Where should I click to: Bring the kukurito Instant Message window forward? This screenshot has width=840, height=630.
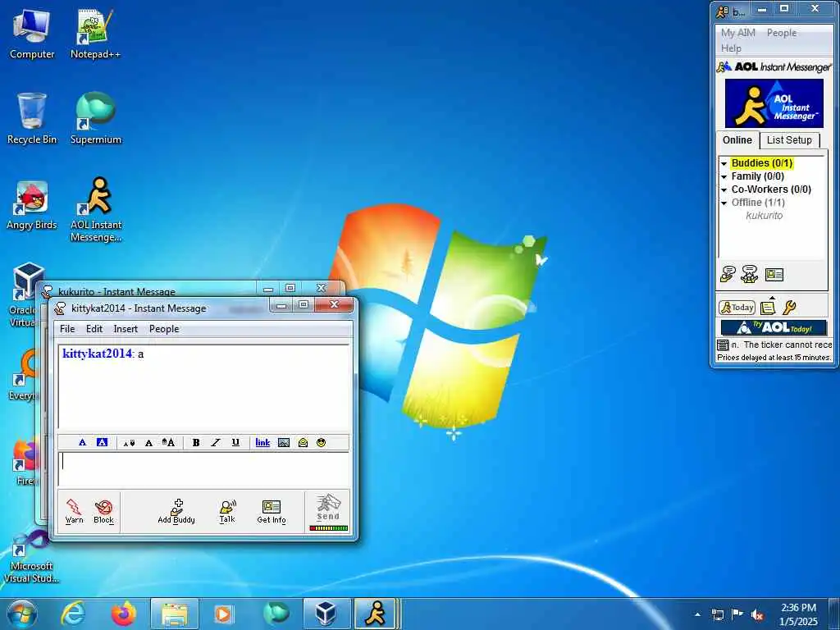(x=116, y=291)
